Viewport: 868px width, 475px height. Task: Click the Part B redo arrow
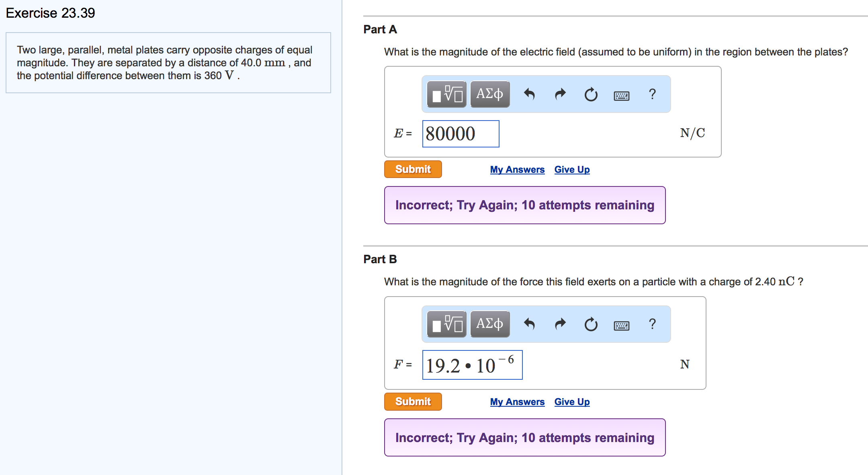tap(560, 324)
